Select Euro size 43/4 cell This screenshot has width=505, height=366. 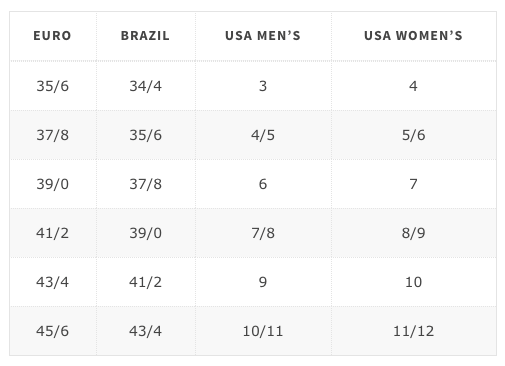click(53, 282)
